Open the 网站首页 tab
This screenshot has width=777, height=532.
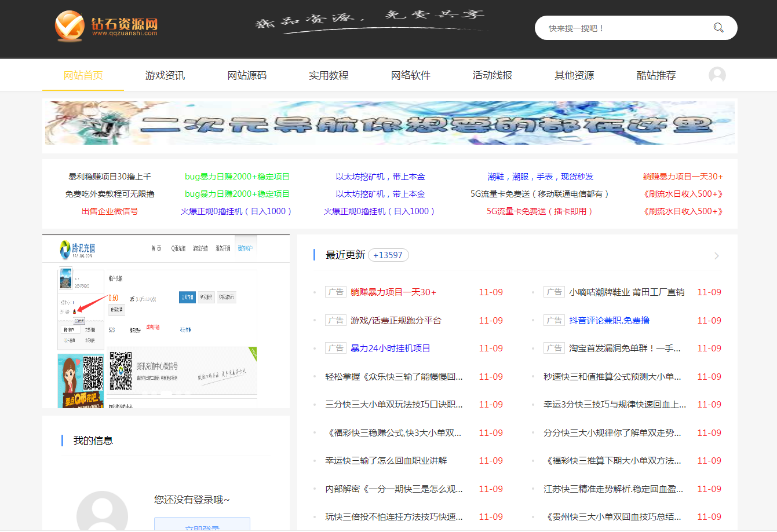coord(83,75)
